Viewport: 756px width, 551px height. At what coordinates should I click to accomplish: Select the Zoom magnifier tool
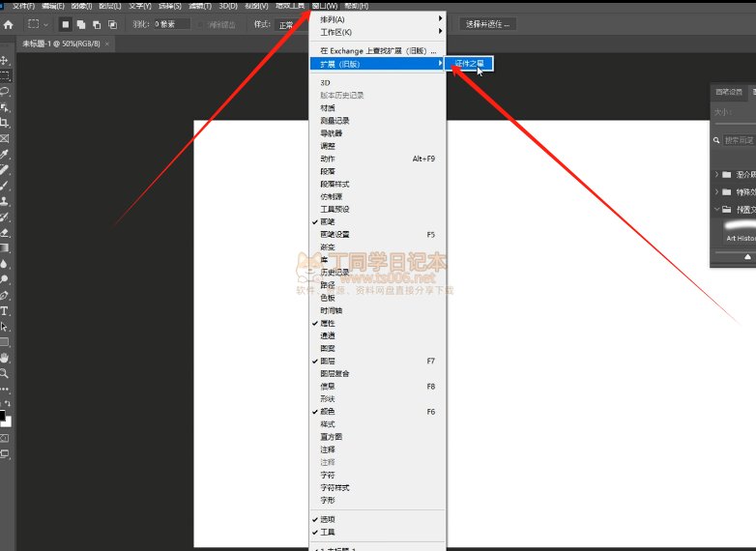click(x=5, y=373)
